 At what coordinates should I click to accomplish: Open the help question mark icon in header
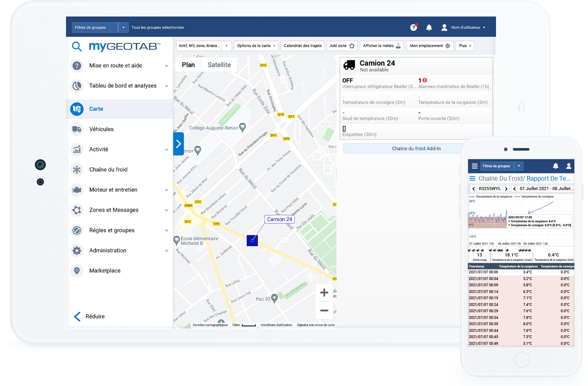tap(413, 27)
